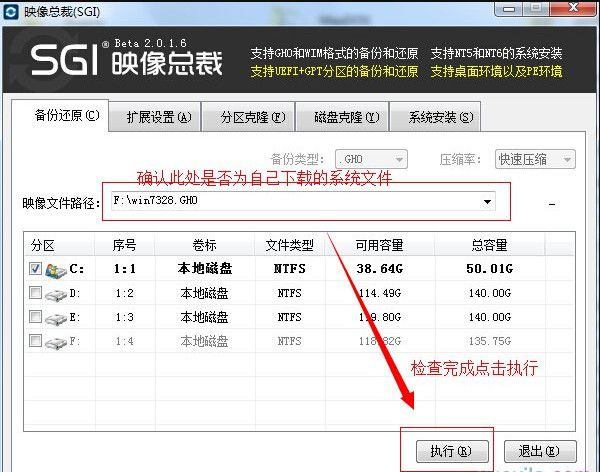Open the 备份类型 .GHO dropdown
Screen dimensions: 600x472
[x=371, y=159]
